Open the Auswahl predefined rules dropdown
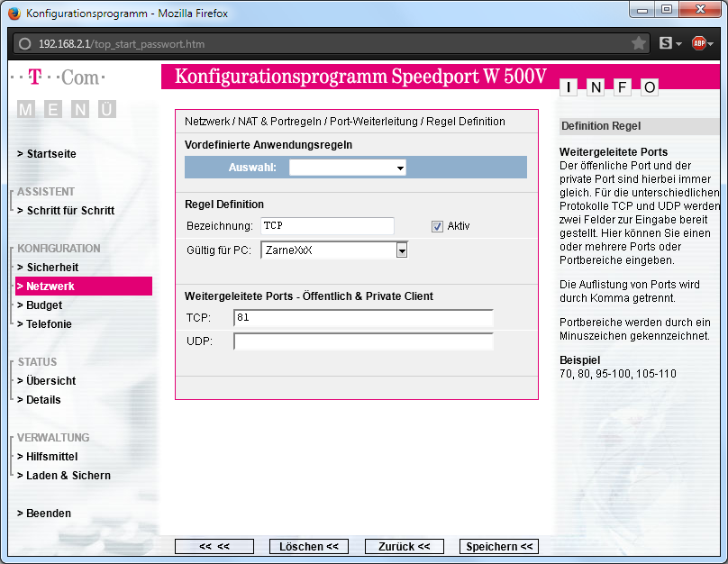Screen dimensions: 728x564 347,168
